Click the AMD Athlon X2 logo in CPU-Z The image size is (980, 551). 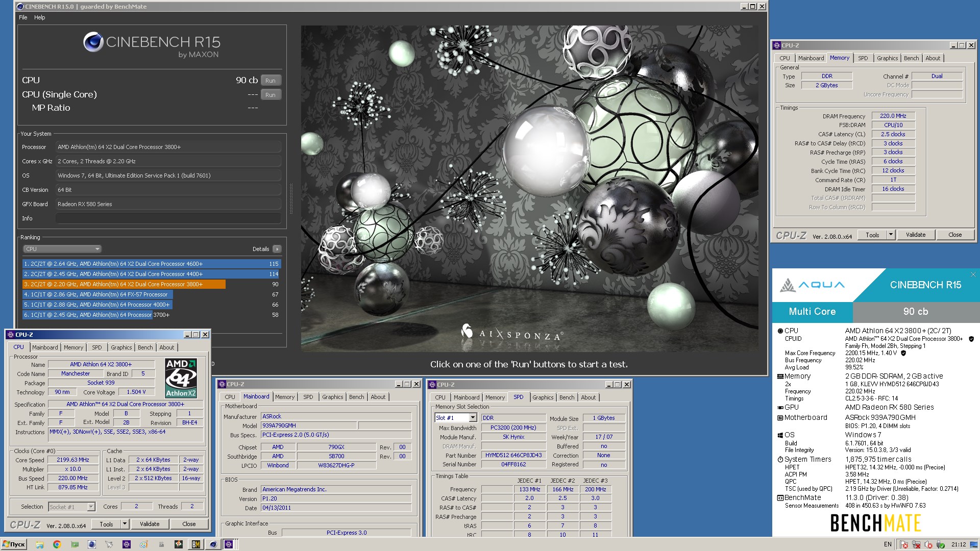coord(181,378)
